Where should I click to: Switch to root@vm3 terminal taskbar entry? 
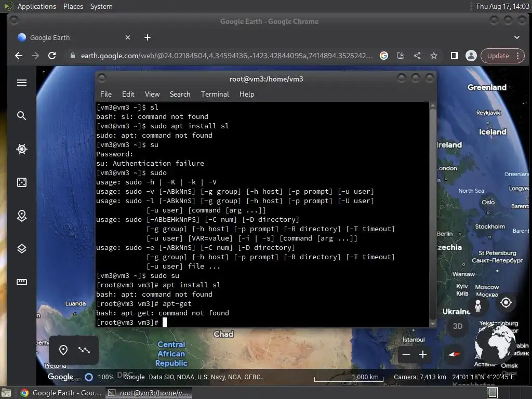149,393
